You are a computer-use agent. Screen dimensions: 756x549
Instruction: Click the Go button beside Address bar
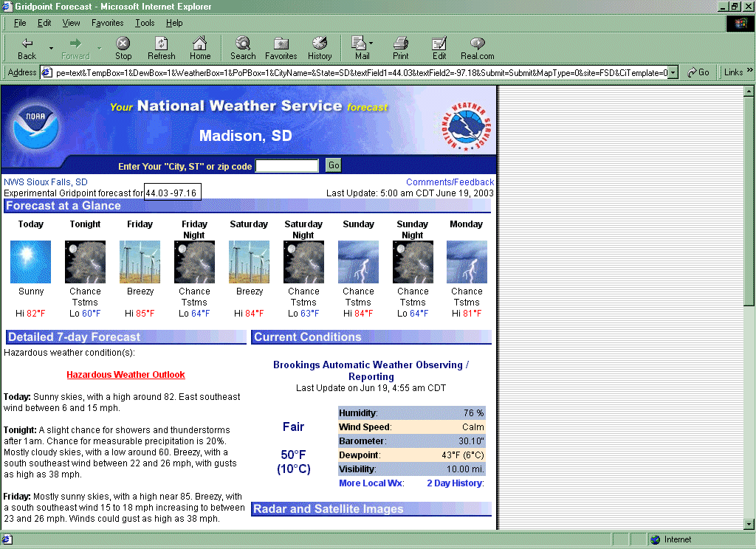(698, 72)
